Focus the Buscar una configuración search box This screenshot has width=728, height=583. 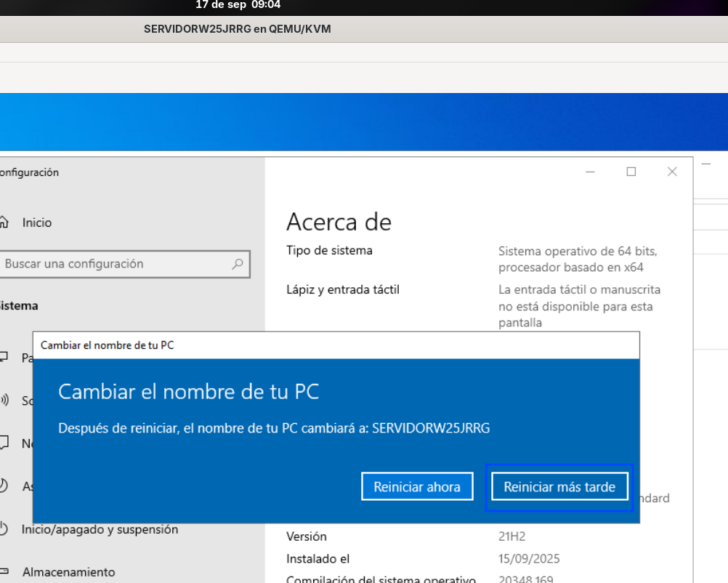[x=124, y=264]
